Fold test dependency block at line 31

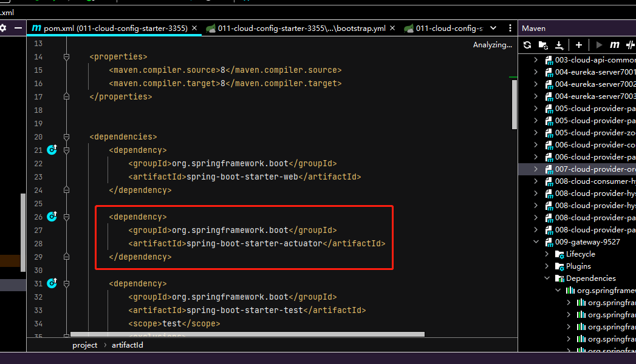tap(67, 284)
